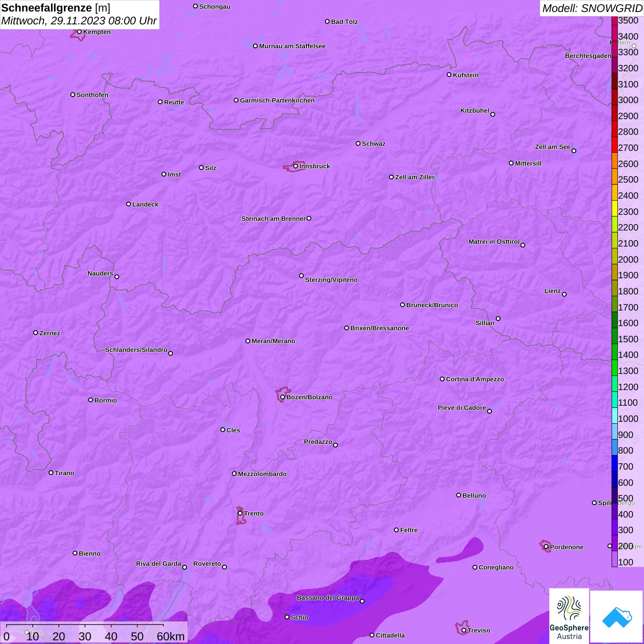The height and width of the screenshot is (644, 644).
Task: Click the Lienz location dot
Action: 564,294
